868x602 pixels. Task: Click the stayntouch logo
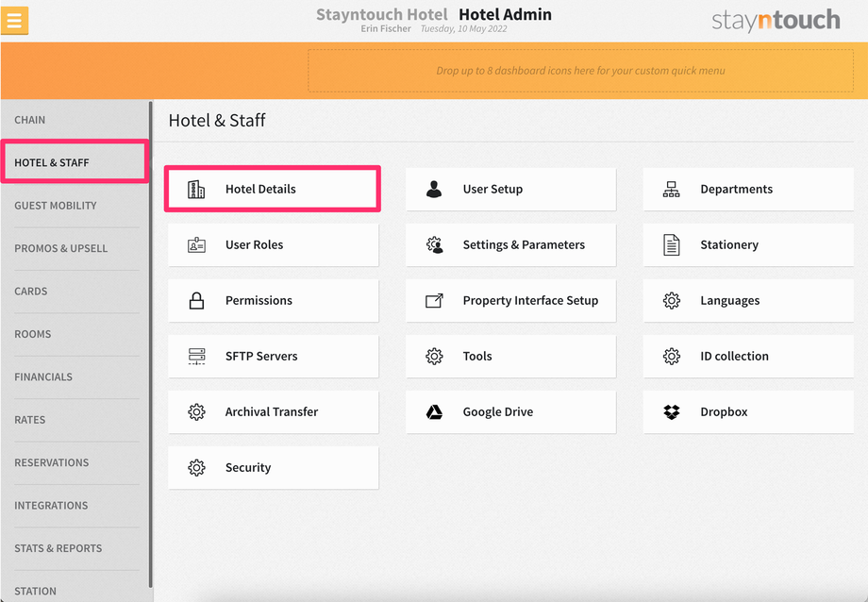coord(776,21)
